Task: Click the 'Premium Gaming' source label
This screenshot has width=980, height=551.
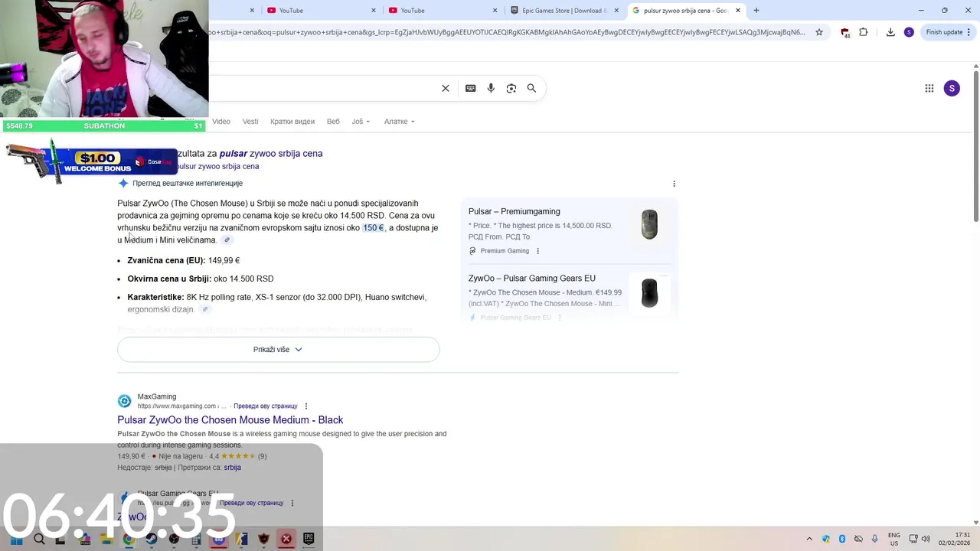Action: pos(505,251)
